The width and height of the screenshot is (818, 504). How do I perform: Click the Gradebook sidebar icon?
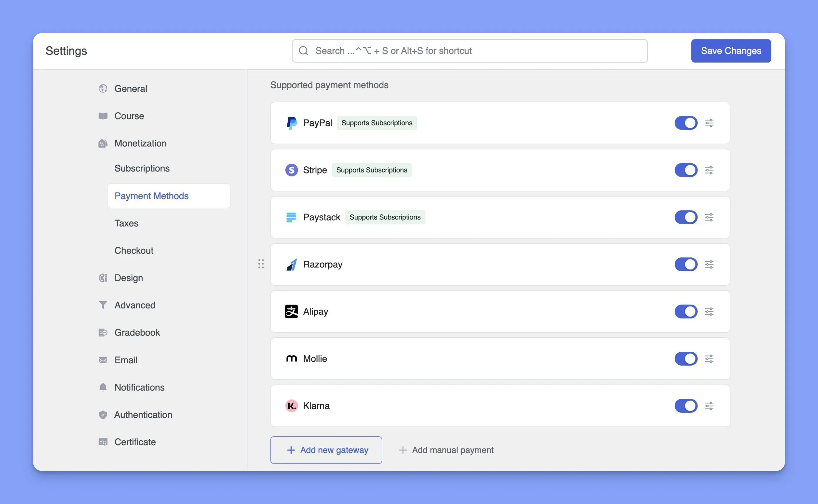point(103,333)
